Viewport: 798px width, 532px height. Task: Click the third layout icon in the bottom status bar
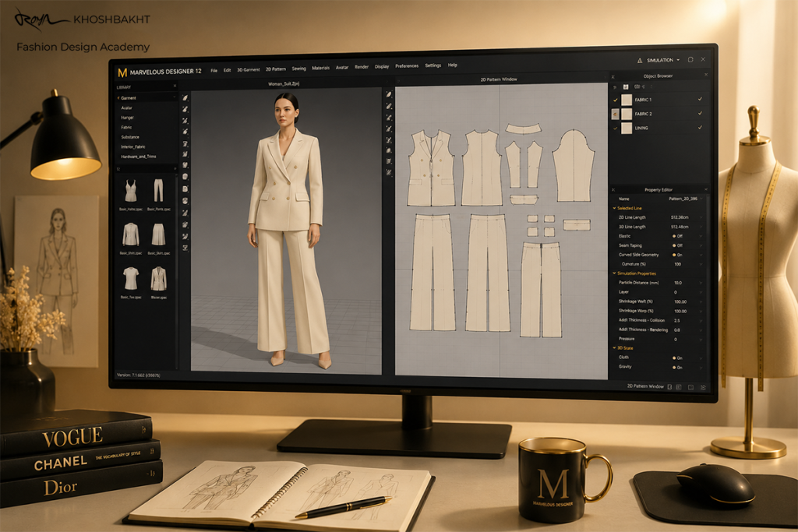pos(690,388)
